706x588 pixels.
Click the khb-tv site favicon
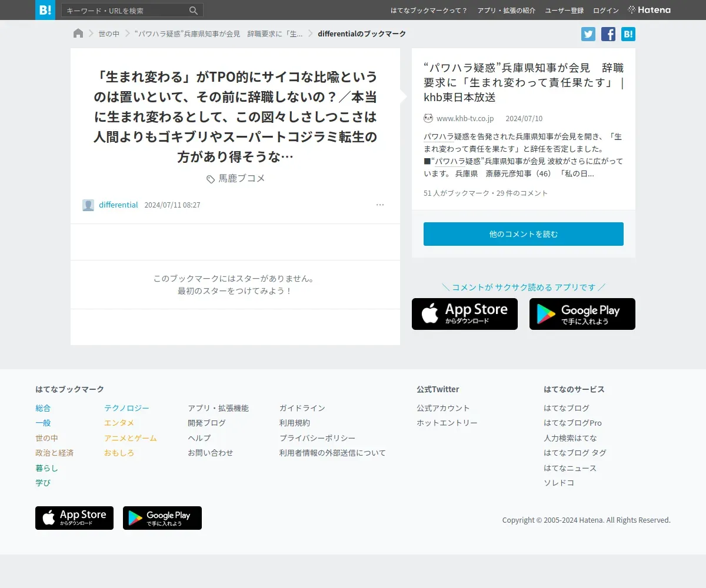(x=428, y=118)
